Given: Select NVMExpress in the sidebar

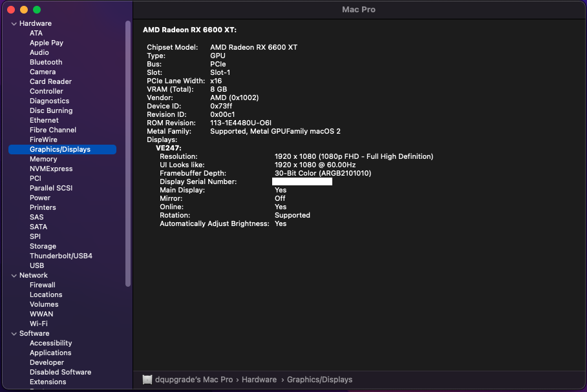Looking at the screenshot, I should pos(51,169).
